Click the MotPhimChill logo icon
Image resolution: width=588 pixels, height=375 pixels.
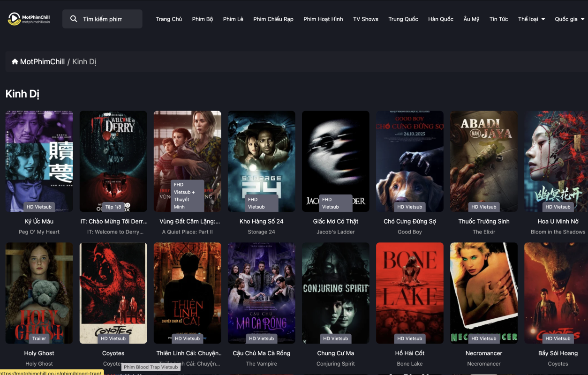tap(15, 19)
